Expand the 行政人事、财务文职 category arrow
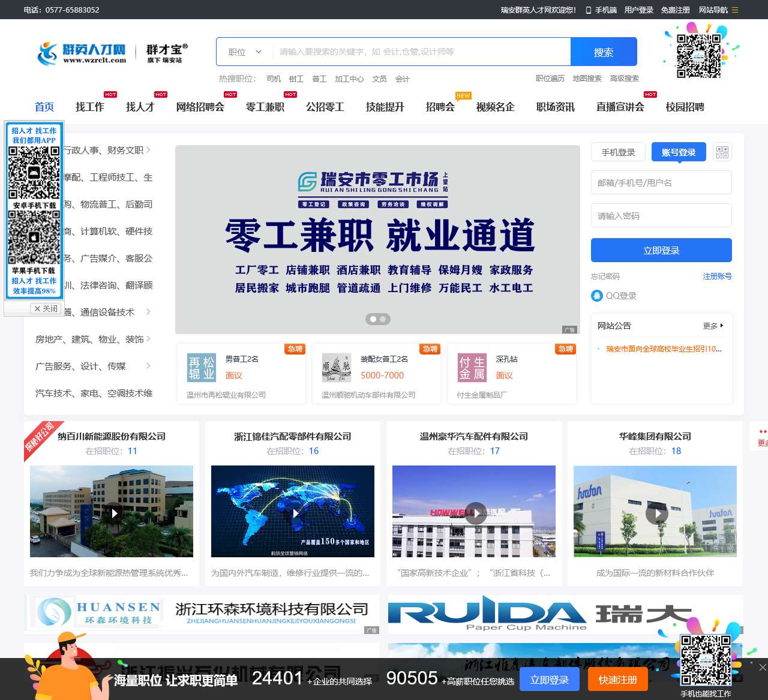768x700 pixels. pos(148,150)
